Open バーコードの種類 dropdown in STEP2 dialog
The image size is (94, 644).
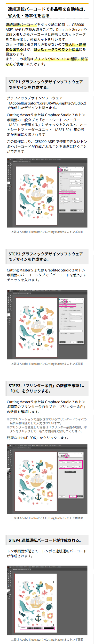[76, 308]
